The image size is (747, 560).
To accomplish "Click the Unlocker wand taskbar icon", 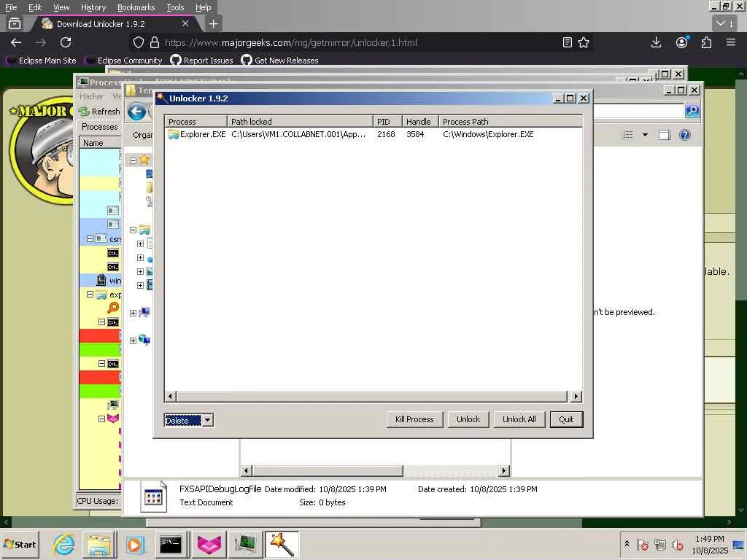I will tap(282, 544).
